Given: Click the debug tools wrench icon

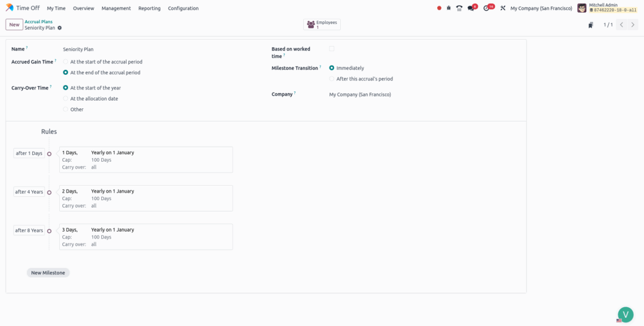Looking at the screenshot, I should pyautogui.click(x=502, y=8).
